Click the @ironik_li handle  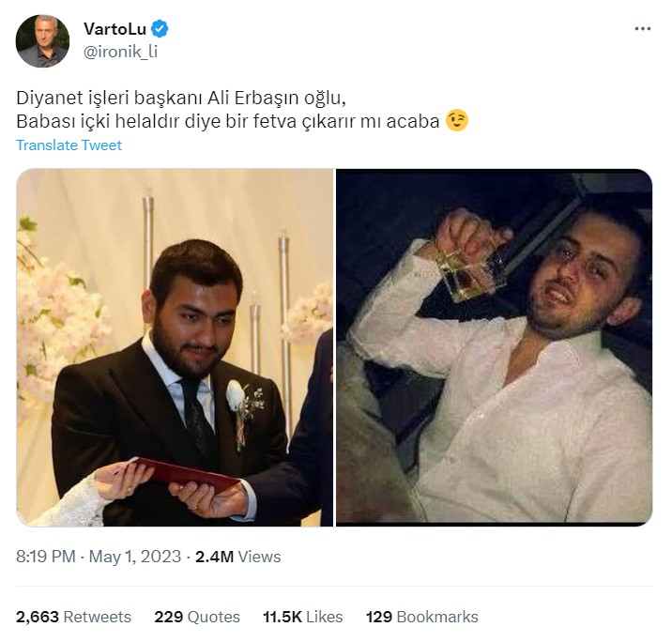pos(120,52)
